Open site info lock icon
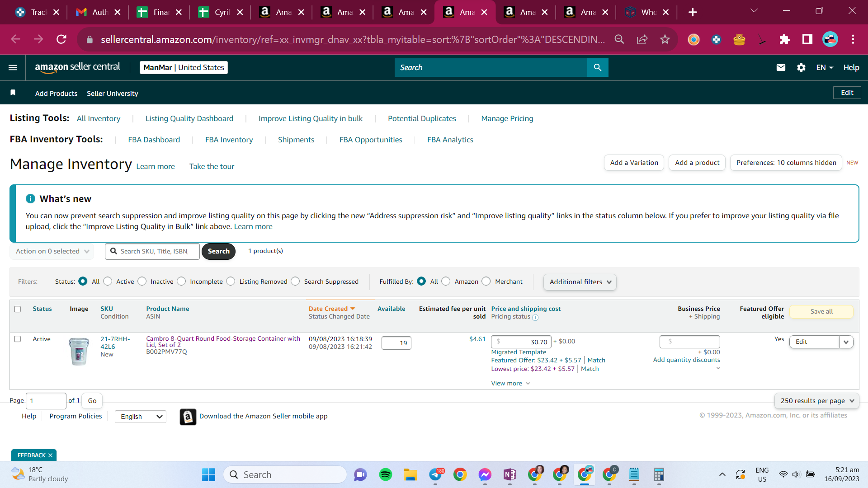This screenshot has width=868, height=488. coord(90,40)
